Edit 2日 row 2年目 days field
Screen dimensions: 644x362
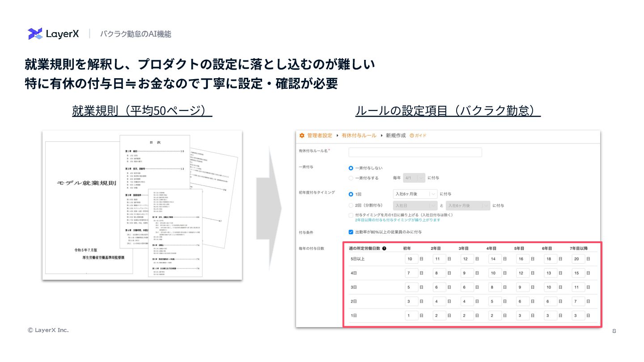(439, 301)
